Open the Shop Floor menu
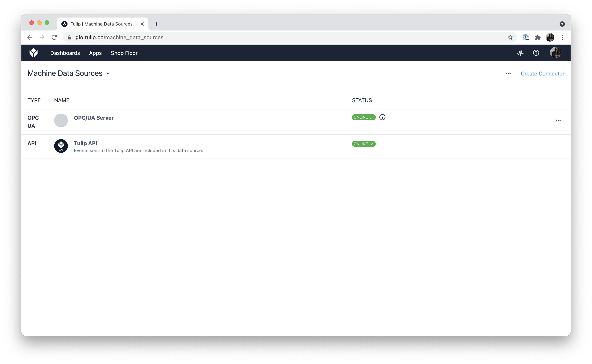Viewport: 592px width, 364px height. 124,53
